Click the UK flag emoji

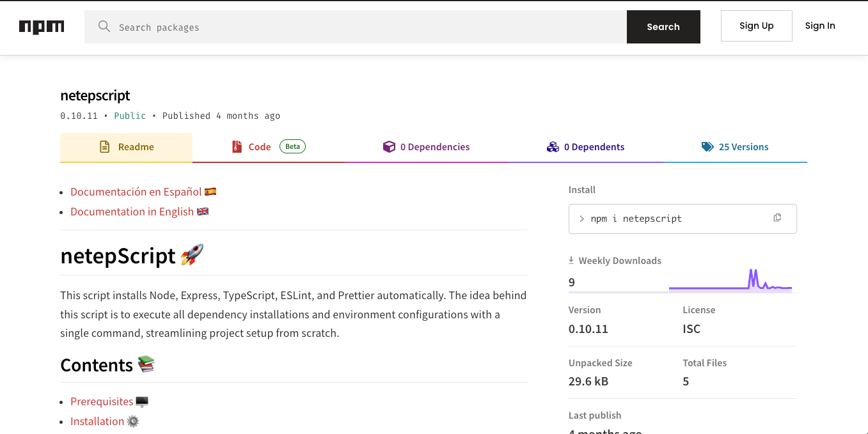coord(203,211)
